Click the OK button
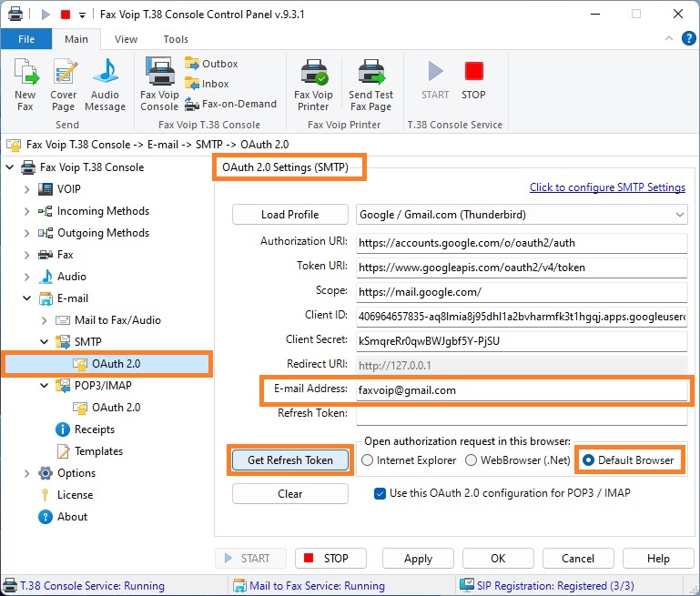 tap(498, 559)
